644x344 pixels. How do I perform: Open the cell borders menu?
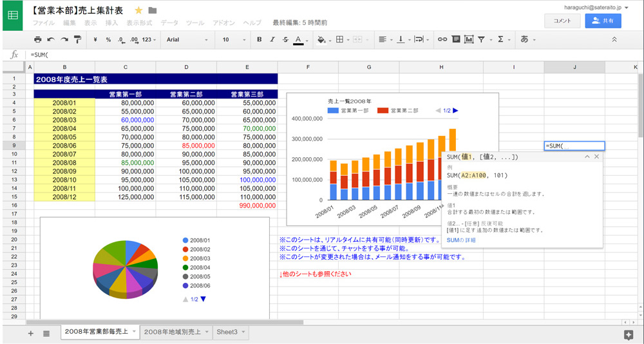[342, 40]
